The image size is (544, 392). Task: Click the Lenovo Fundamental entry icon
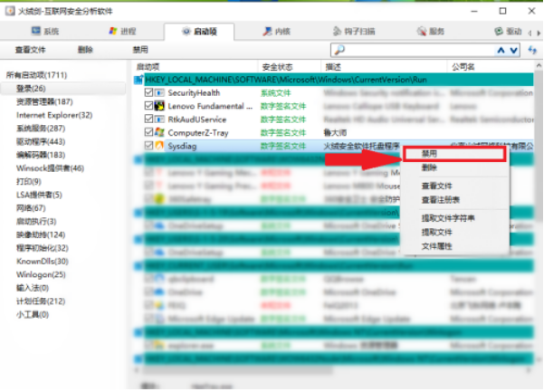[159, 106]
